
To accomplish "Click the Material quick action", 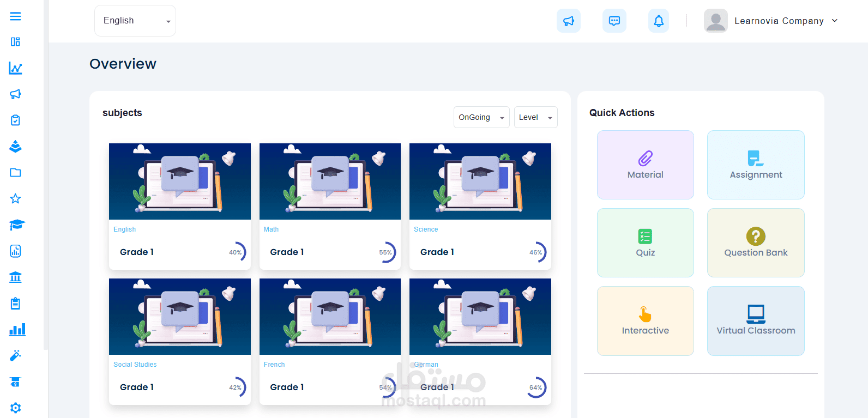I will [646, 165].
